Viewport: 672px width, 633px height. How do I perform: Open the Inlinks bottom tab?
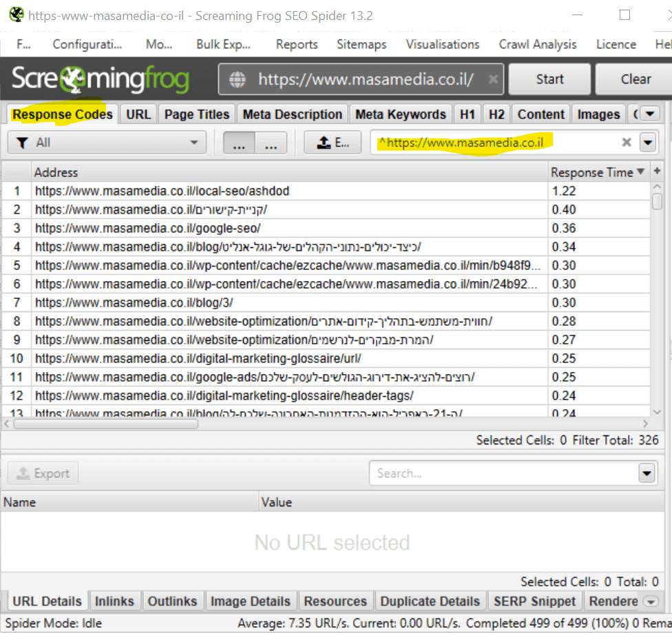tap(114, 601)
